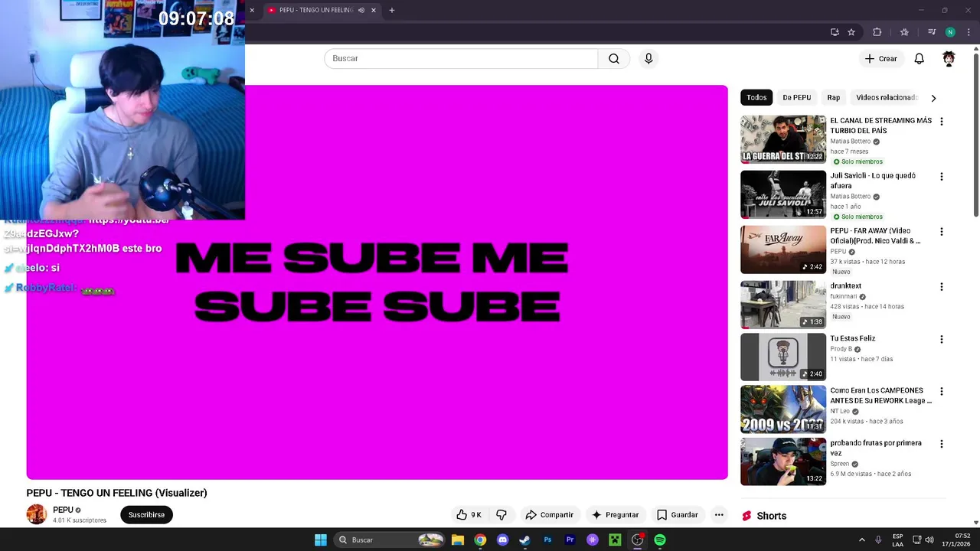Screen dimensions: 980x551
Task: Click the Preguntar button
Action: click(615, 515)
